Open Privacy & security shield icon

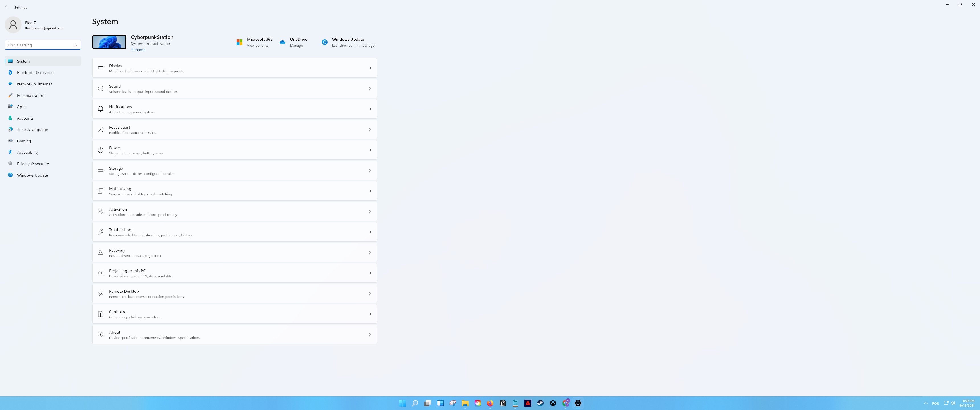tap(10, 163)
